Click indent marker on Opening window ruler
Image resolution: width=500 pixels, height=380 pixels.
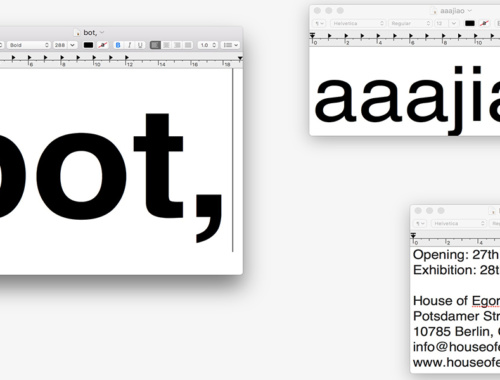click(x=413, y=235)
